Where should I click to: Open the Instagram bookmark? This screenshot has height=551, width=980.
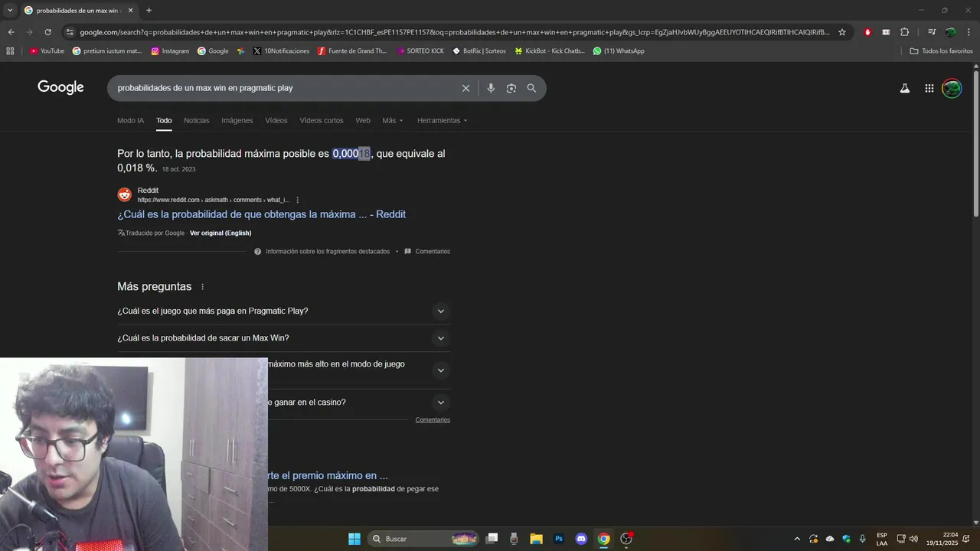tap(170, 51)
